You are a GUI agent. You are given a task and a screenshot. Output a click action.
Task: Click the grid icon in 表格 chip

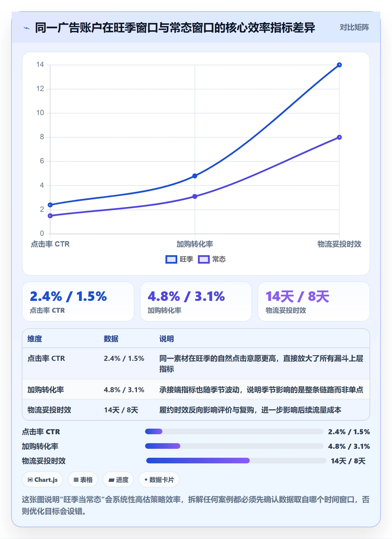pyautogui.click(x=76, y=480)
